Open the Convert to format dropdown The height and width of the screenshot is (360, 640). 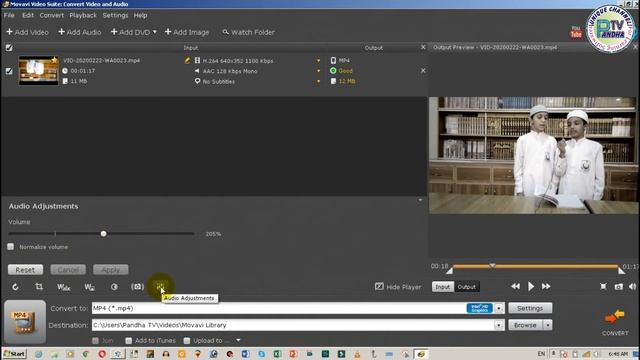pos(499,308)
